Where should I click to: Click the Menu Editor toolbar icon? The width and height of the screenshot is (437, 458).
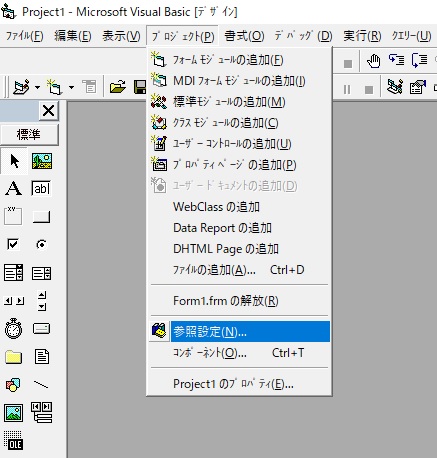[89, 87]
